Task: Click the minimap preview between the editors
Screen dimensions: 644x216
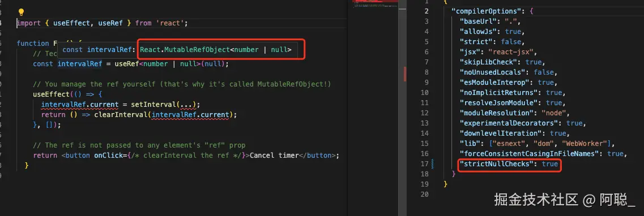Action: coord(376,4)
